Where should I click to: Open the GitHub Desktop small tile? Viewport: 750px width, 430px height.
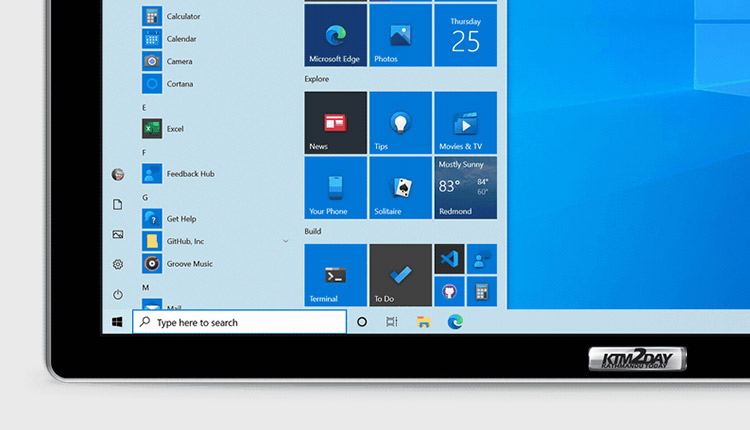pyautogui.click(x=449, y=291)
